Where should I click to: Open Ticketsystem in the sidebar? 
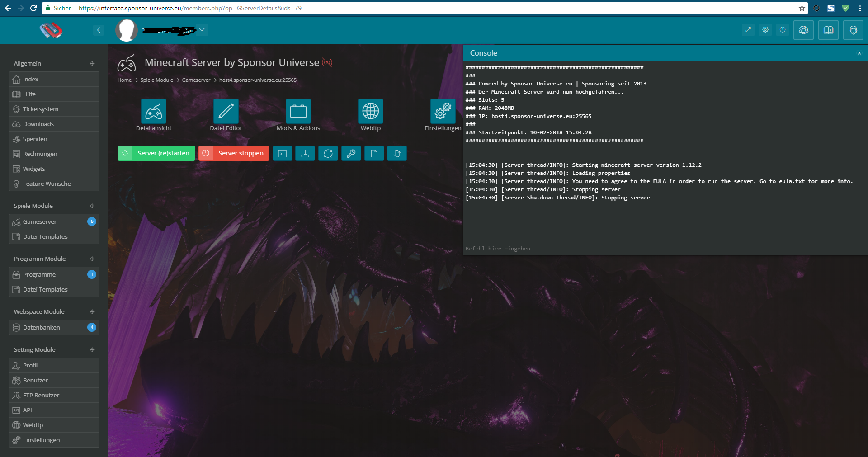(x=41, y=109)
